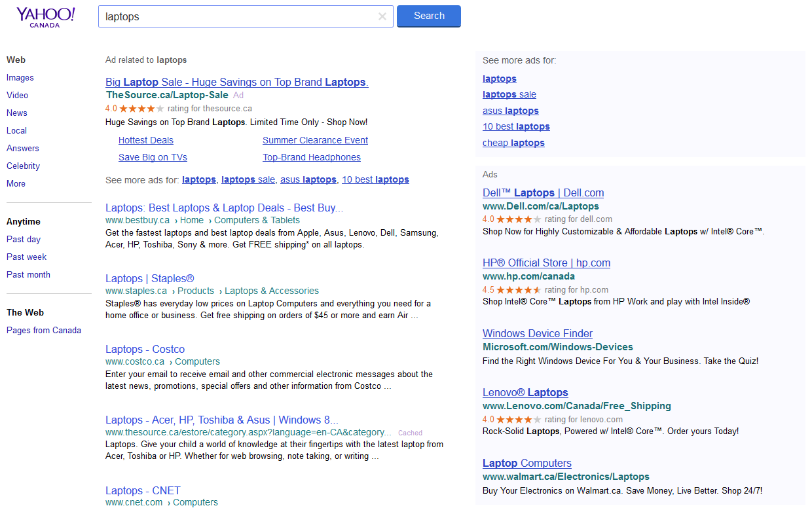
Task: Open the Best Buy laptops result
Action: (224, 208)
